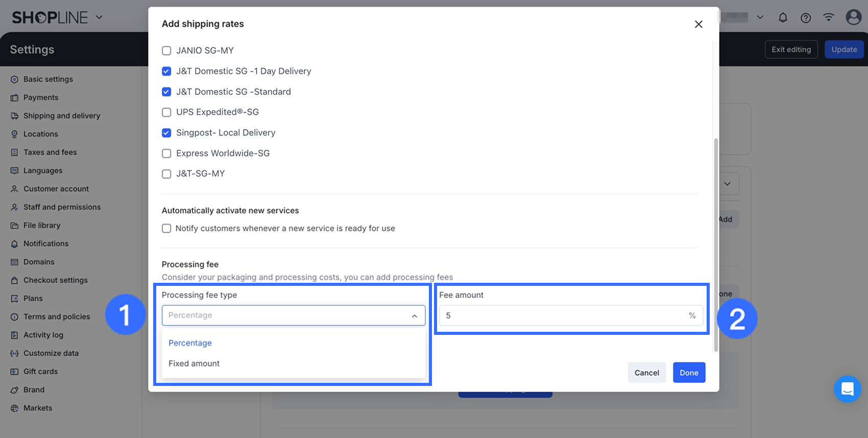Image resolution: width=868 pixels, height=438 pixels.
Task: Click the Domains sidebar icon
Action: (x=14, y=262)
